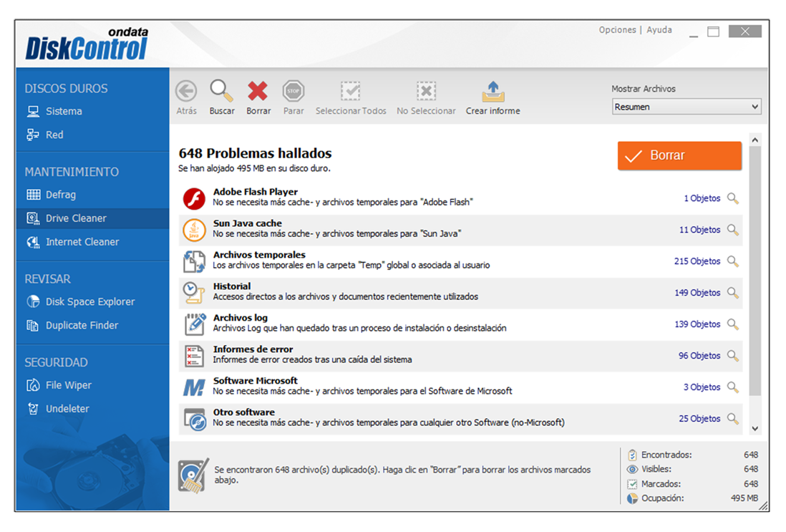Click the Encontrados clipboard icon in status panel

point(632,455)
